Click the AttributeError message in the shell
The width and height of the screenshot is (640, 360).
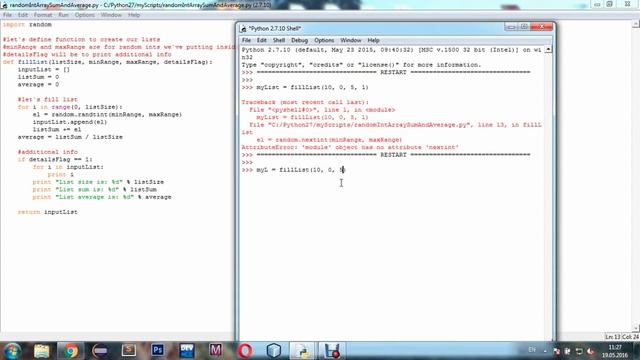(350, 147)
